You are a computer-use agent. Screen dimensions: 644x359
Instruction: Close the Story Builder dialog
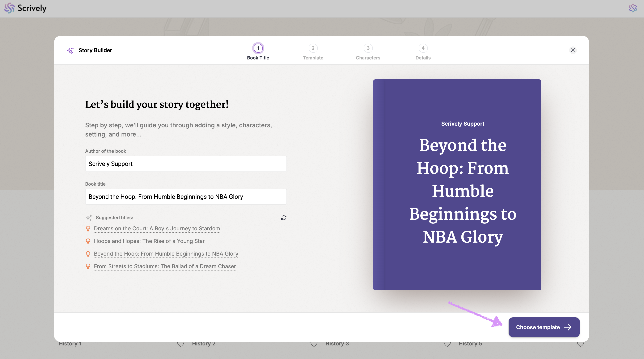[x=573, y=50]
